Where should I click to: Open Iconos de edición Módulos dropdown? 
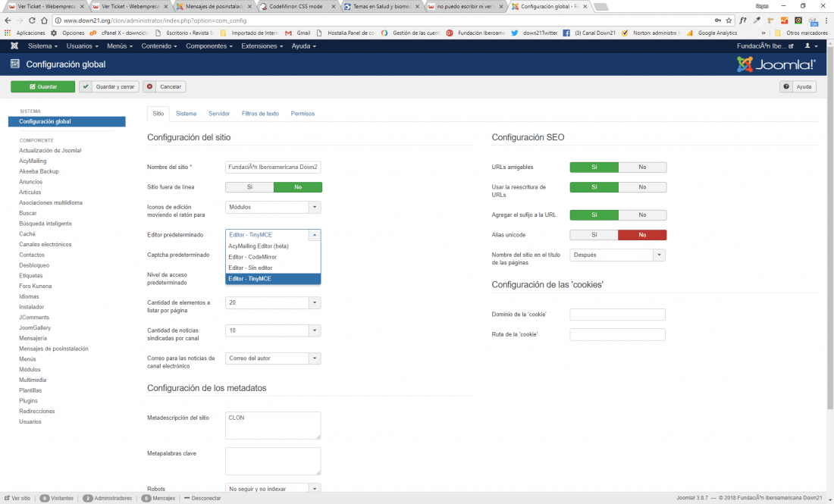tap(273, 208)
